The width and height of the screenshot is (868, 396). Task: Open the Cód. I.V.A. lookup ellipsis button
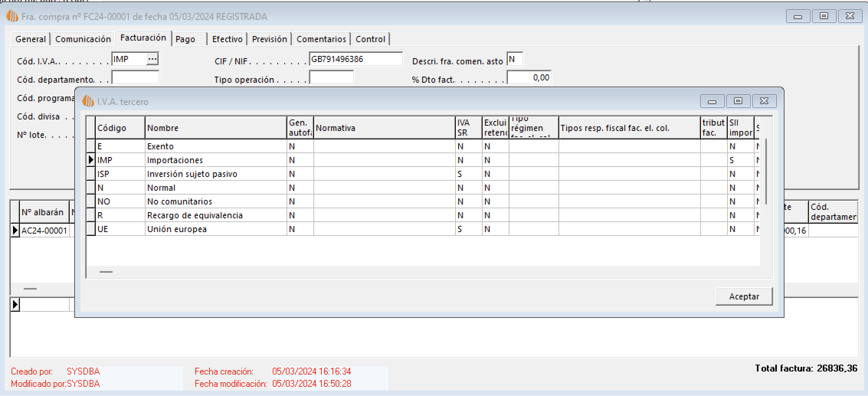point(152,59)
